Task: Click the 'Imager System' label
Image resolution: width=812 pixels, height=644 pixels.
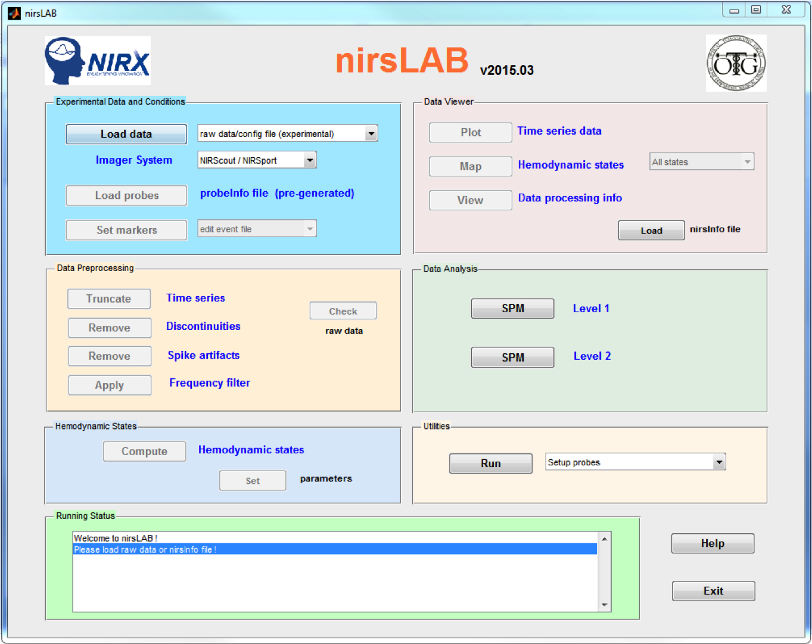Action: [x=134, y=160]
